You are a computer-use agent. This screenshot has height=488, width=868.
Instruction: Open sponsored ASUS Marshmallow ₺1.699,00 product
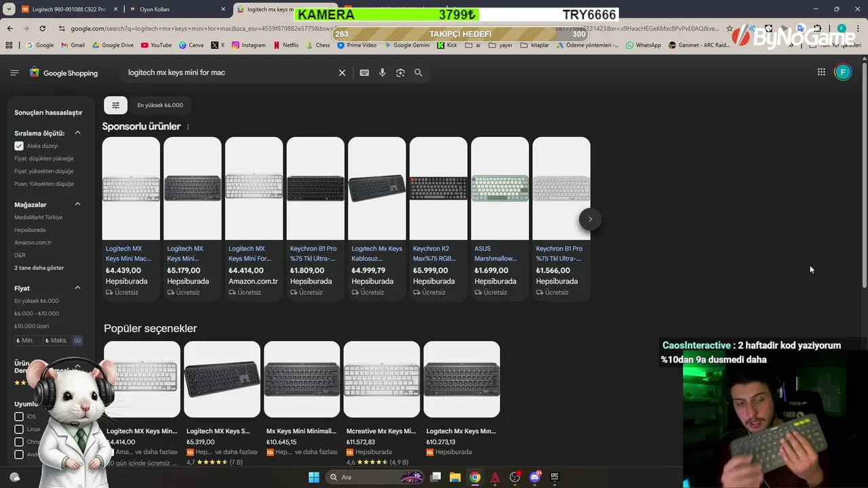point(500,218)
